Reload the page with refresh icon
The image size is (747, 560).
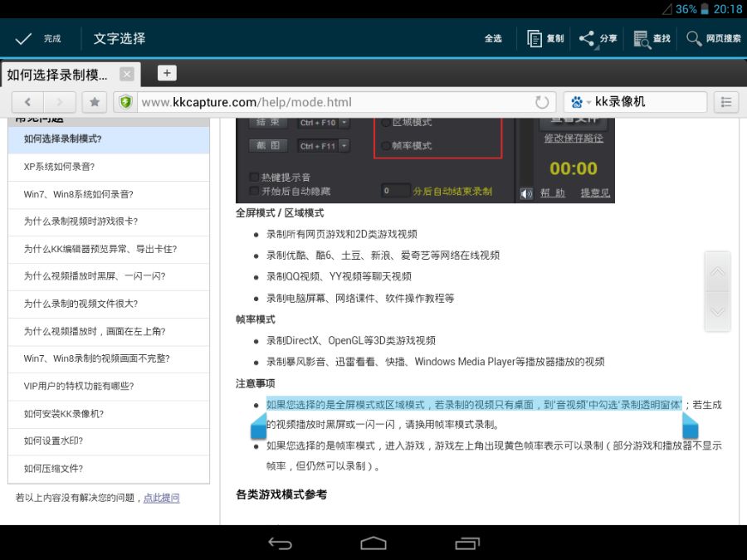(542, 102)
